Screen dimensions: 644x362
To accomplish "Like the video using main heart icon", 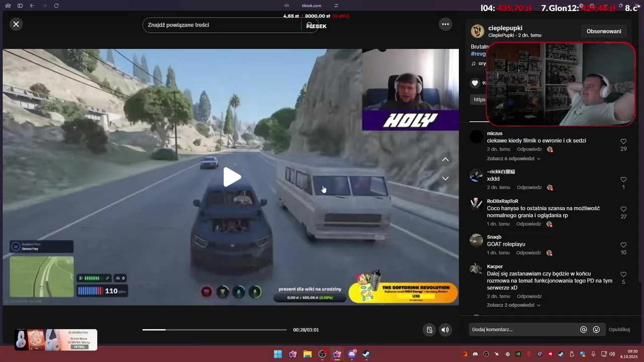I will click(x=475, y=83).
